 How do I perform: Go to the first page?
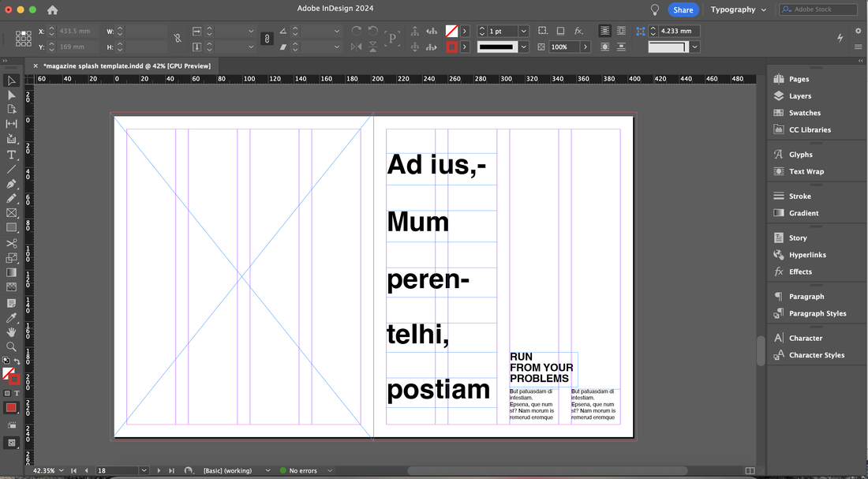73,470
